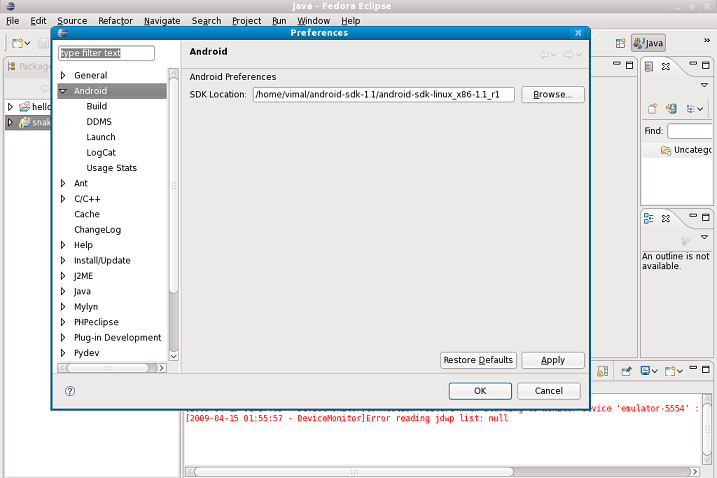The width and height of the screenshot is (717, 478).
Task: Click the Task List view tab icon
Action: coord(649,67)
